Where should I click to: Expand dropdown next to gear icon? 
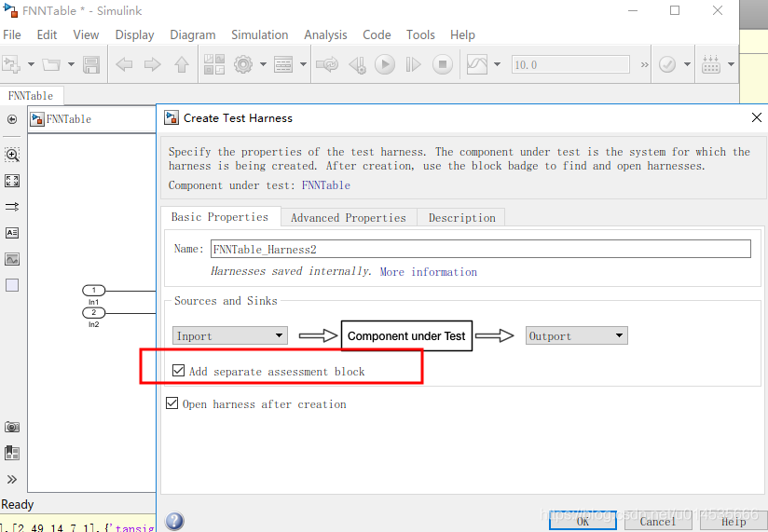pyautogui.click(x=263, y=64)
